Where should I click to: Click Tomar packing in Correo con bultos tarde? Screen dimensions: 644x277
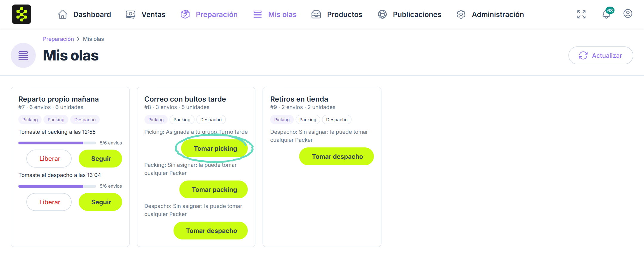213,189
